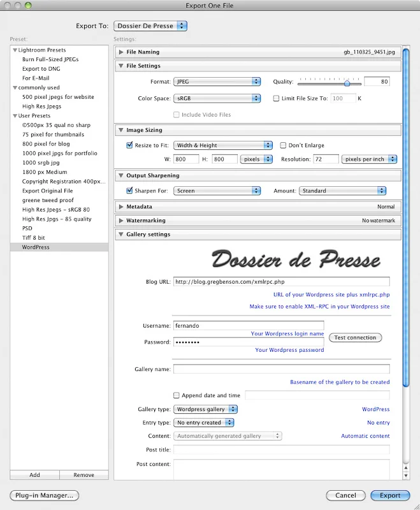Select Export to DNG preset
Image resolution: width=420 pixels, height=510 pixels.
pyautogui.click(x=41, y=69)
